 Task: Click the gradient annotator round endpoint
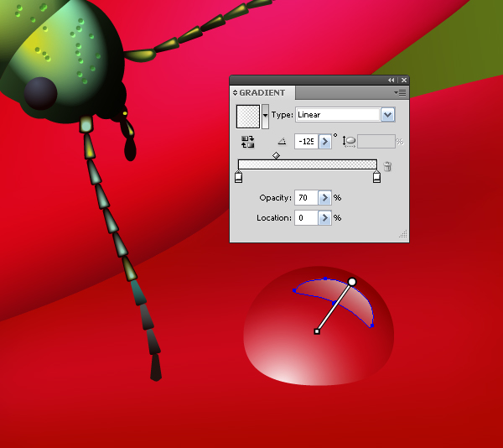click(x=352, y=282)
